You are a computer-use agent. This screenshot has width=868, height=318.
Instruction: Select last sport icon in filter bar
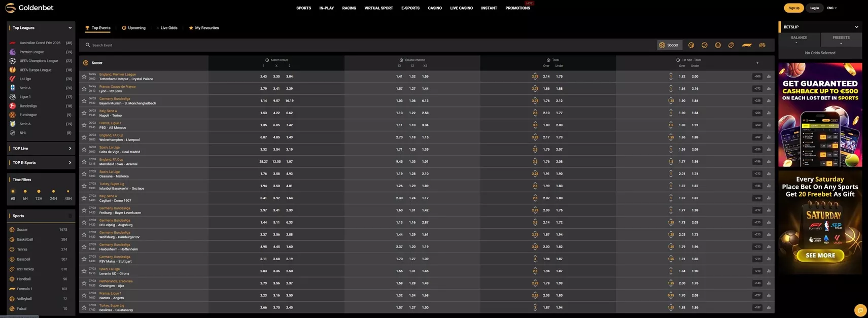(762, 45)
